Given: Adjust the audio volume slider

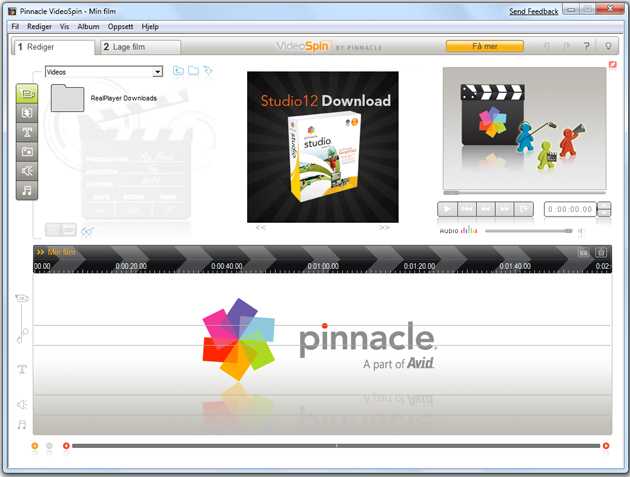Looking at the screenshot, I should click(x=529, y=231).
